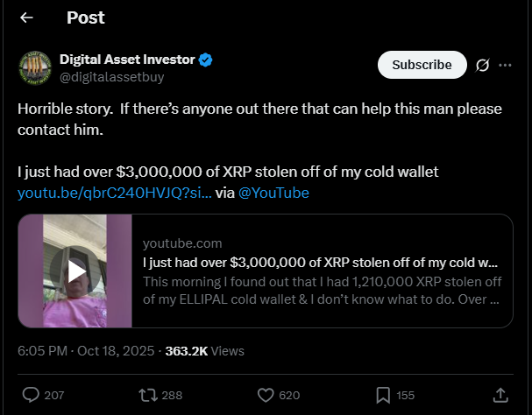Open the three-dot more options menu
532x415 pixels.
(x=506, y=65)
